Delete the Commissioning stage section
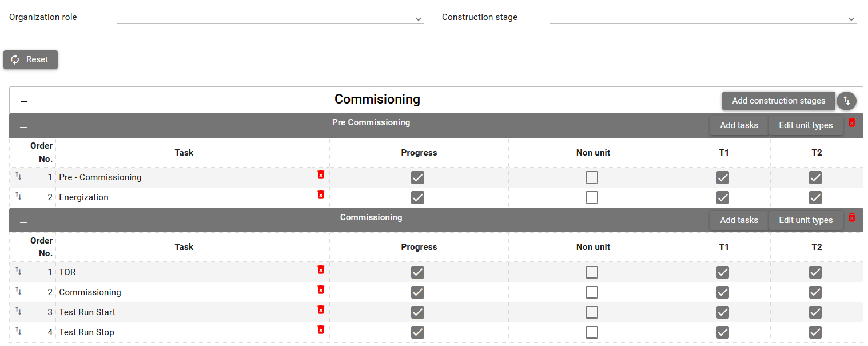The height and width of the screenshot is (346, 868). (x=852, y=218)
